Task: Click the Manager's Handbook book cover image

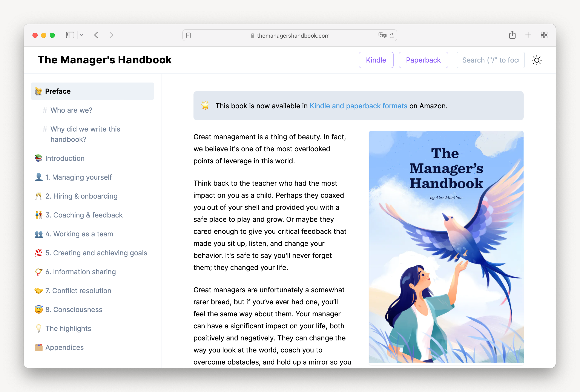Action: click(446, 247)
